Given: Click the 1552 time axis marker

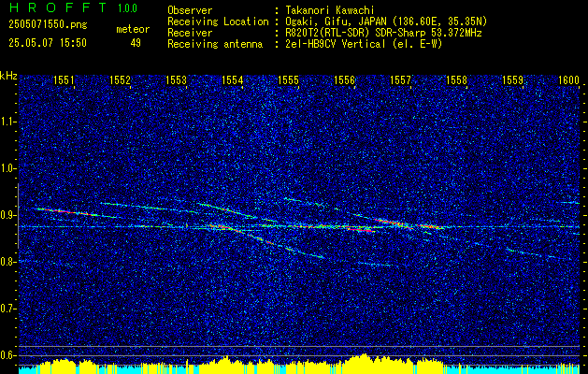Looking at the screenshot, I should [x=120, y=79].
